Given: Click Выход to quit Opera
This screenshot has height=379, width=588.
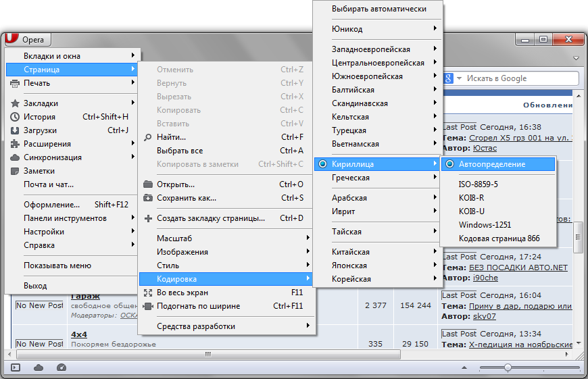Looking at the screenshot, I should pos(72,286).
